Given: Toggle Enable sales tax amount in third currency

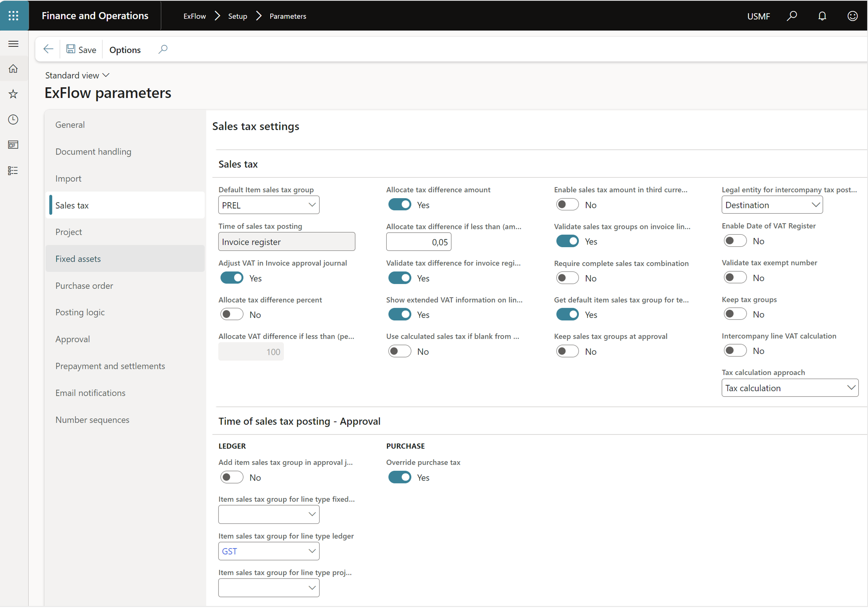Looking at the screenshot, I should 567,205.
